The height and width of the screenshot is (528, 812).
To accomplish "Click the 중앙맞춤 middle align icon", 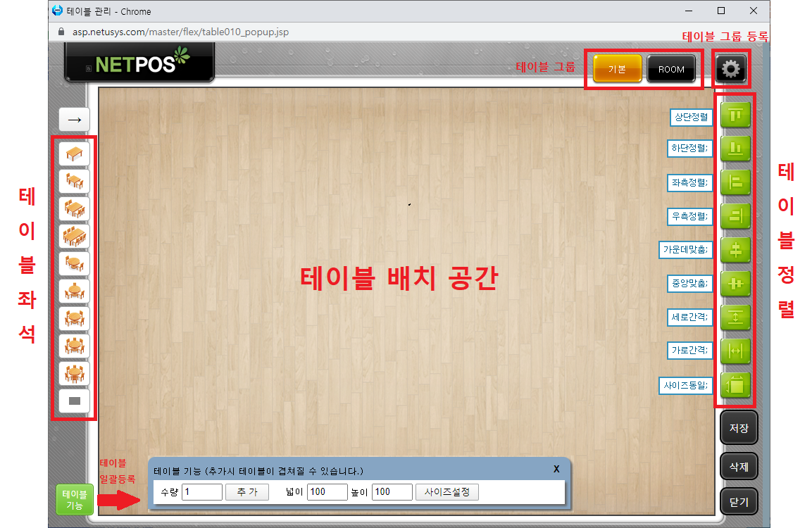I will (735, 284).
